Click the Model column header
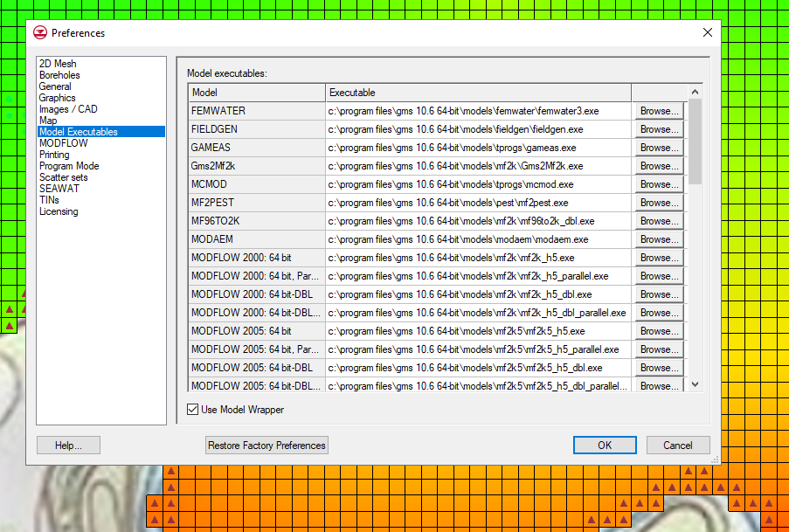Image resolution: width=789 pixels, height=532 pixels. pyautogui.click(x=257, y=93)
